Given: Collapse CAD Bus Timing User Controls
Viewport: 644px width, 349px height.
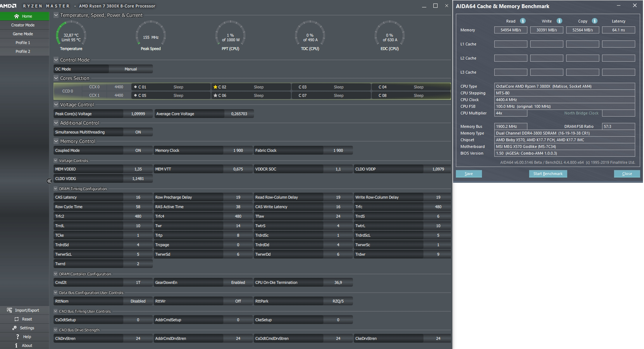Looking at the screenshot, I should tap(56, 311).
